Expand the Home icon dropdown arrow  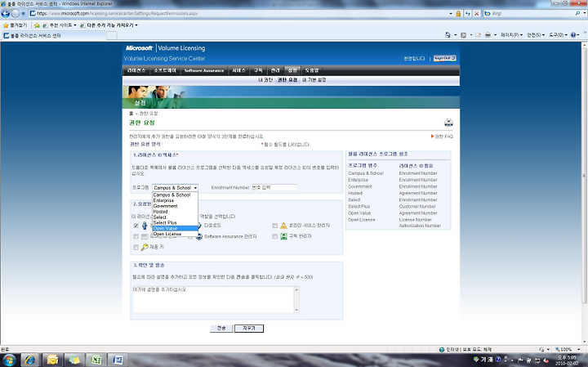[x=455, y=35]
